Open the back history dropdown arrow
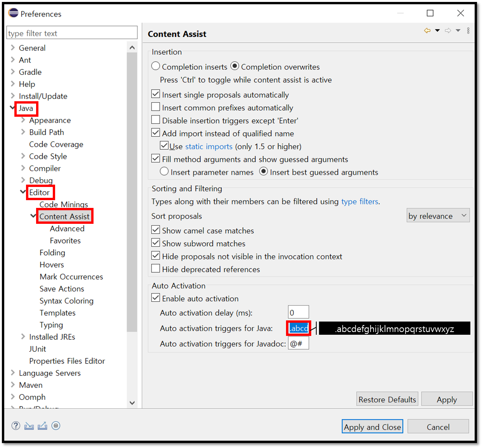Screen dimensions: 482x448 437,31
